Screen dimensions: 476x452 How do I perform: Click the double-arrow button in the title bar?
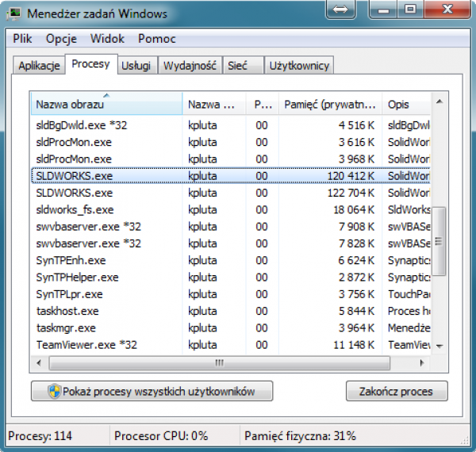[340, 10]
